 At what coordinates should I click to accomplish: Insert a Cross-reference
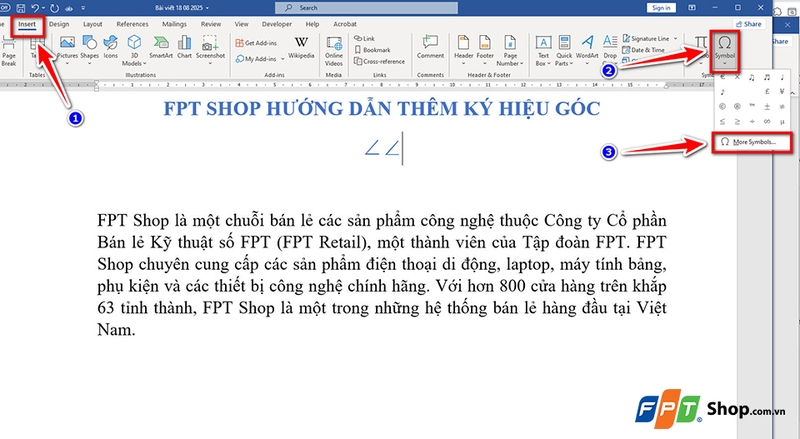pos(380,61)
